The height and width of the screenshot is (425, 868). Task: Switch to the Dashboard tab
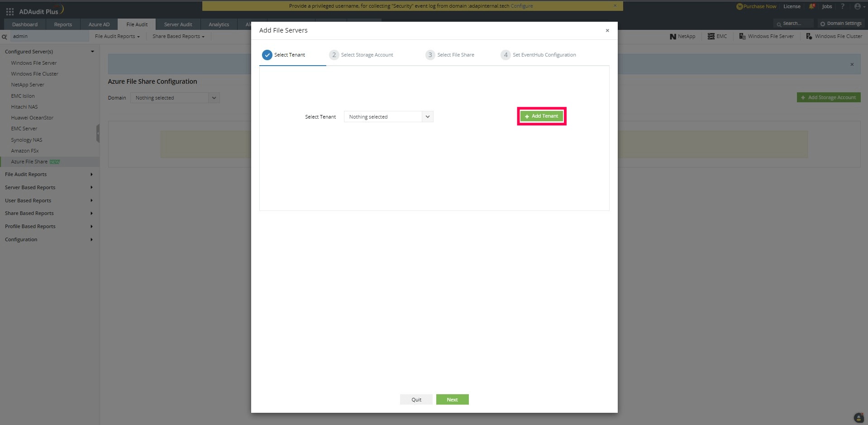click(24, 24)
